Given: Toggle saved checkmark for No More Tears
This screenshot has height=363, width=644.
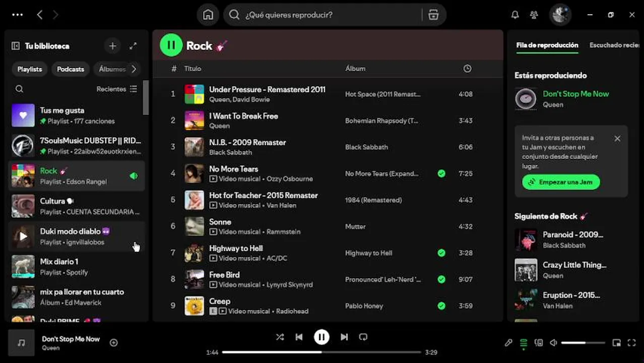Looking at the screenshot, I should coord(441,173).
